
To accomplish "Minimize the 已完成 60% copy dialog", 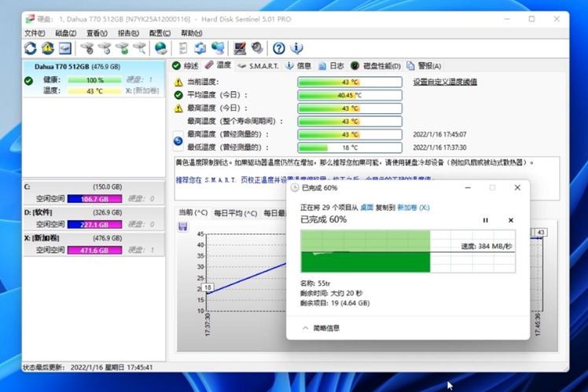I will (x=468, y=188).
